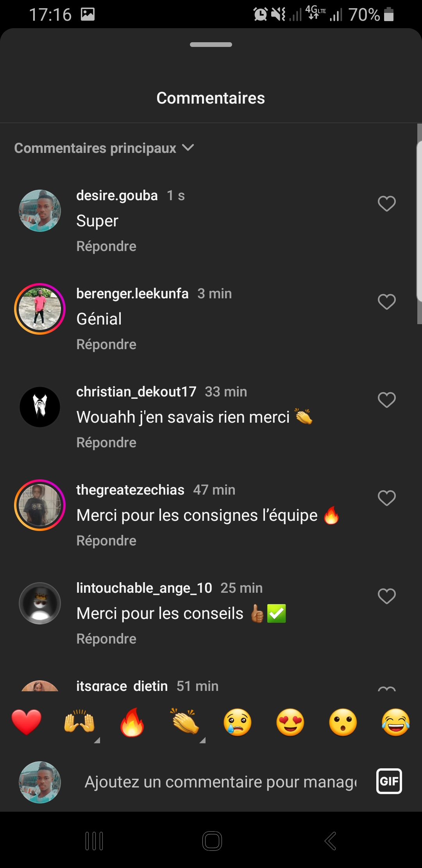Screen dimensions: 422x868
Task: Insert the crying face emoji
Action: pos(238,722)
